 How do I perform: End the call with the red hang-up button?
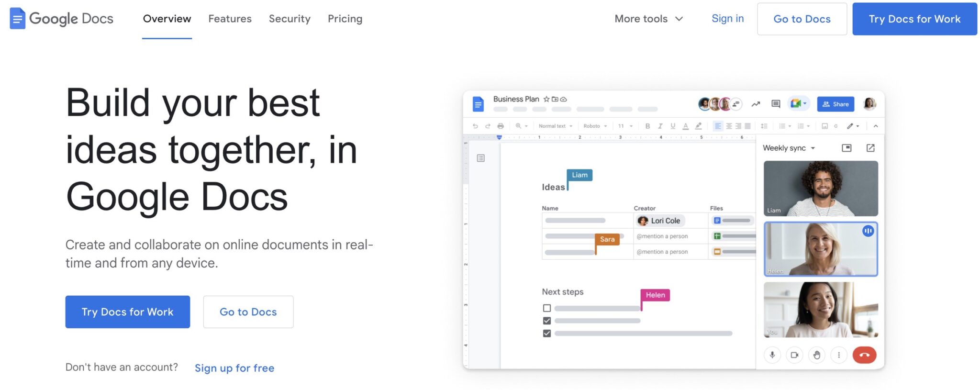point(864,355)
